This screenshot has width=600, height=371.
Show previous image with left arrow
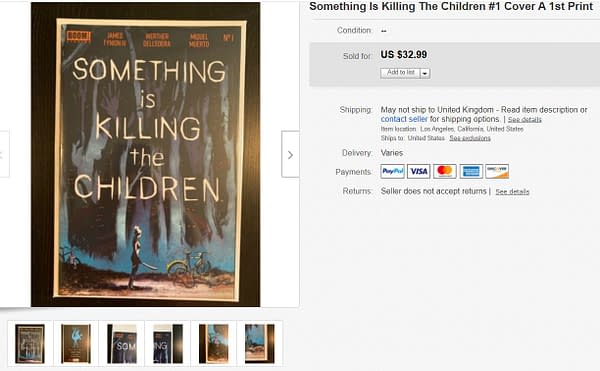click(4, 155)
